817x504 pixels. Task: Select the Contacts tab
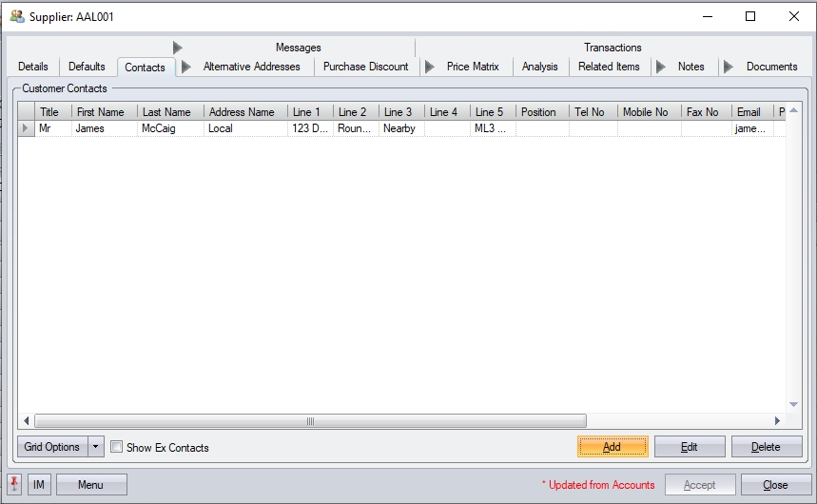pos(145,68)
